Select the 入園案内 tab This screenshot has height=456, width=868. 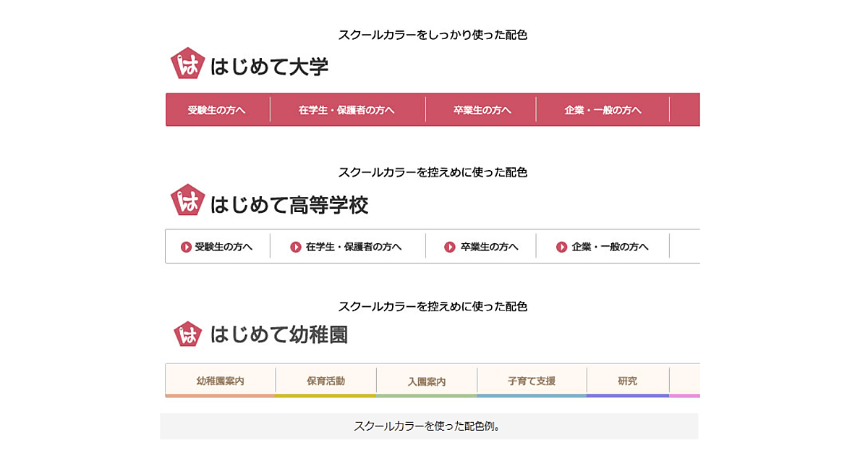click(x=426, y=381)
